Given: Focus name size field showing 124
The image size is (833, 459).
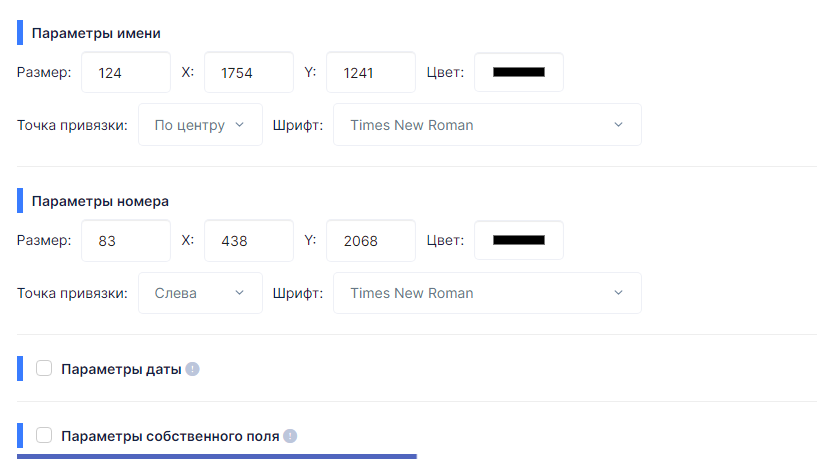Looking at the screenshot, I should point(126,72).
